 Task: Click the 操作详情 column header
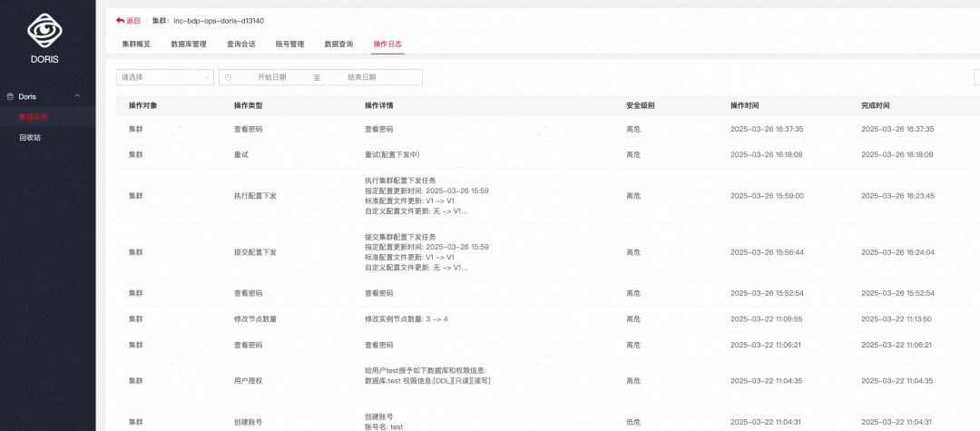378,105
